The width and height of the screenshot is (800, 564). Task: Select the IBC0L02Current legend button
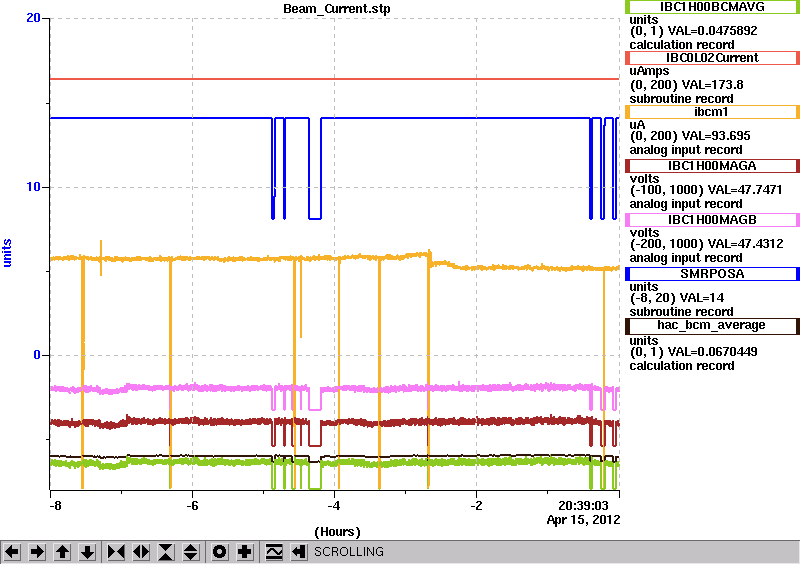tap(712, 58)
